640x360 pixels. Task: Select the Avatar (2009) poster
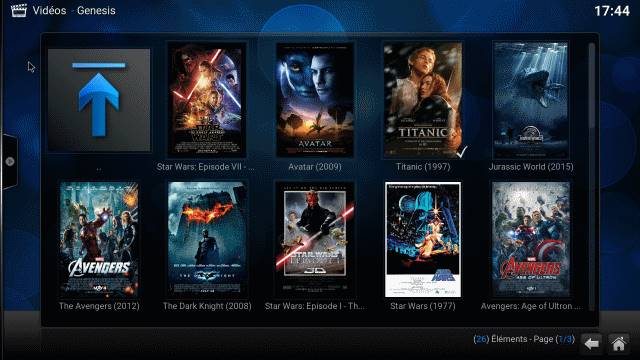315,100
